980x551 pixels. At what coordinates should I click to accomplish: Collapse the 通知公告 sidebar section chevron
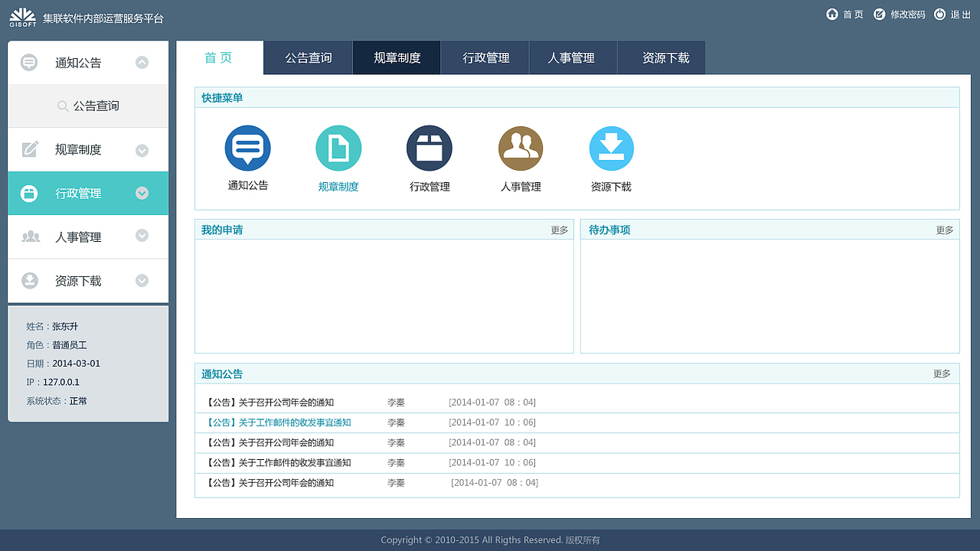(142, 63)
